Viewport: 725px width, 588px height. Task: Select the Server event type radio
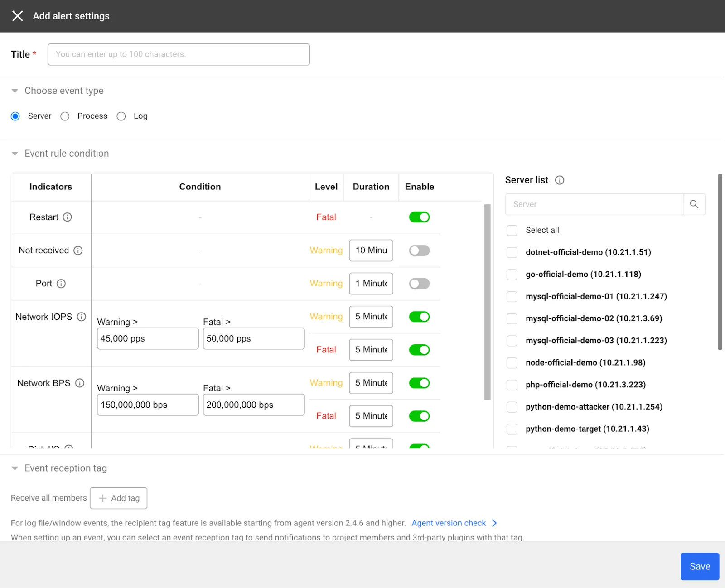[x=15, y=116]
